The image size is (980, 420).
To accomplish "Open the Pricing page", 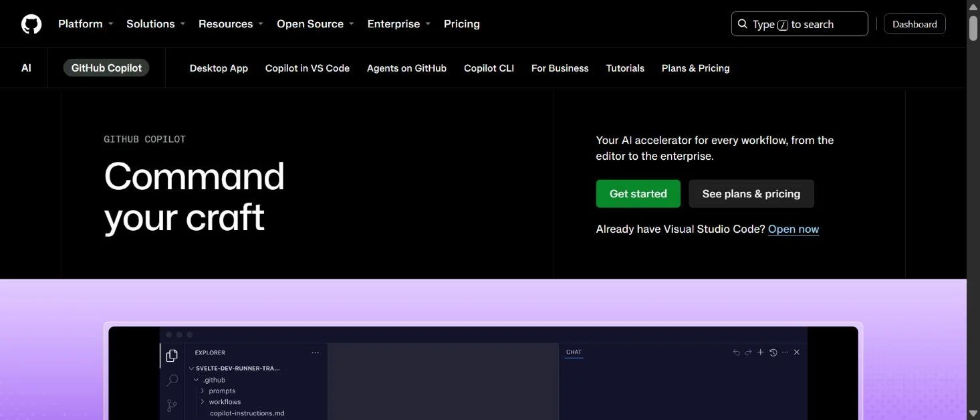I will [x=462, y=24].
